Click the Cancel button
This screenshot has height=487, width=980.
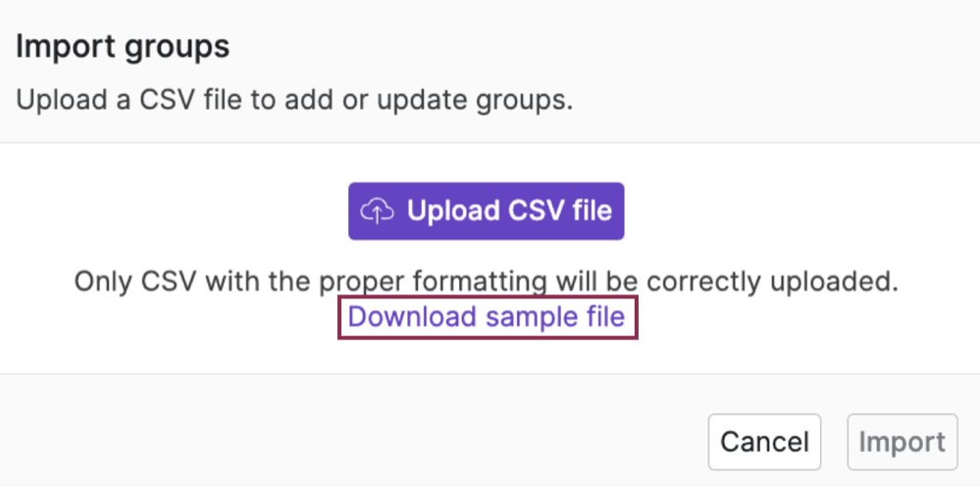coord(764,442)
